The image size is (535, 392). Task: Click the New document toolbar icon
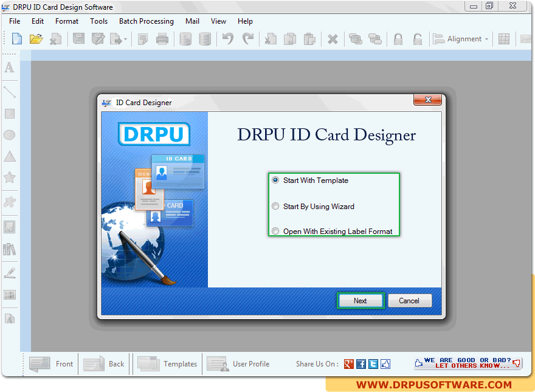(x=17, y=39)
